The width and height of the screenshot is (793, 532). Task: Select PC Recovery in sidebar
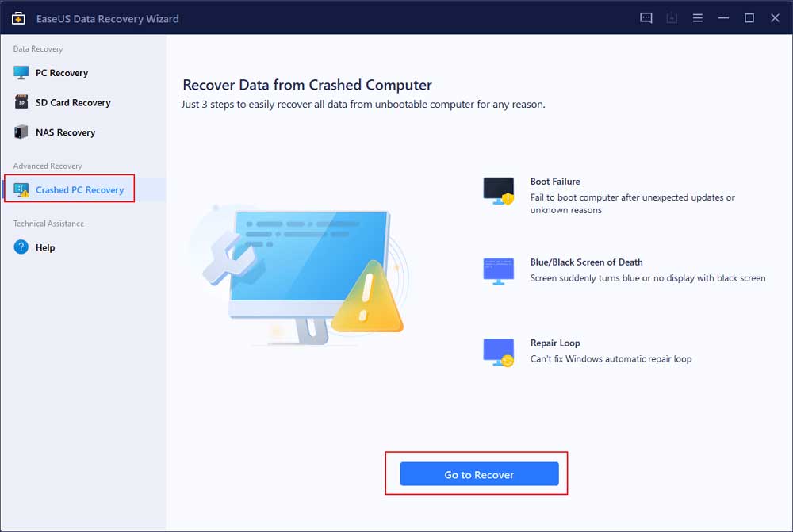click(x=83, y=73)
